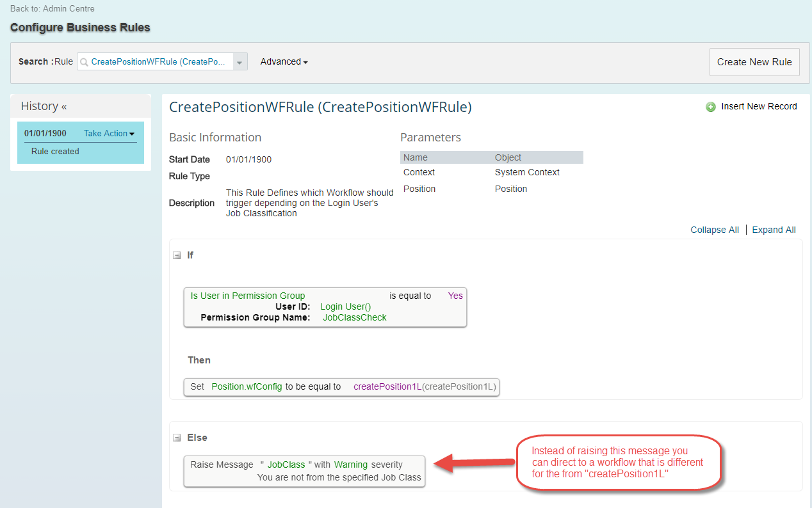Collapse the Else section using minus icon

[x=177, y=438]
